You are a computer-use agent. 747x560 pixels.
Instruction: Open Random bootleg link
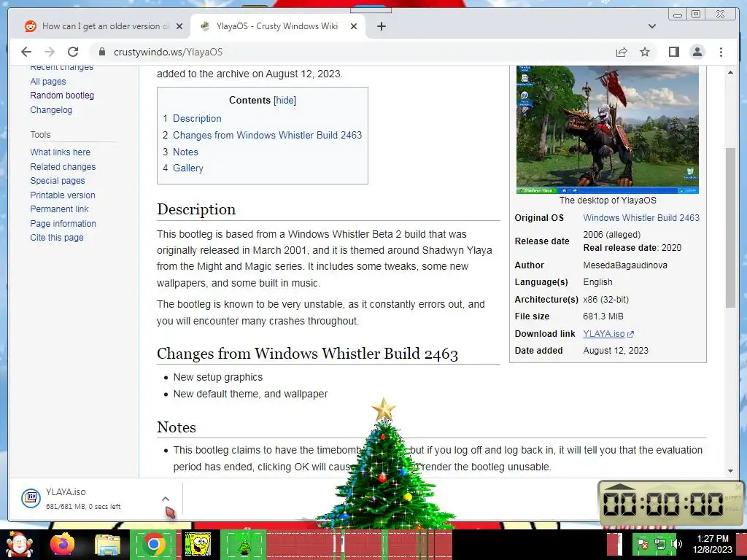(62, 96)
